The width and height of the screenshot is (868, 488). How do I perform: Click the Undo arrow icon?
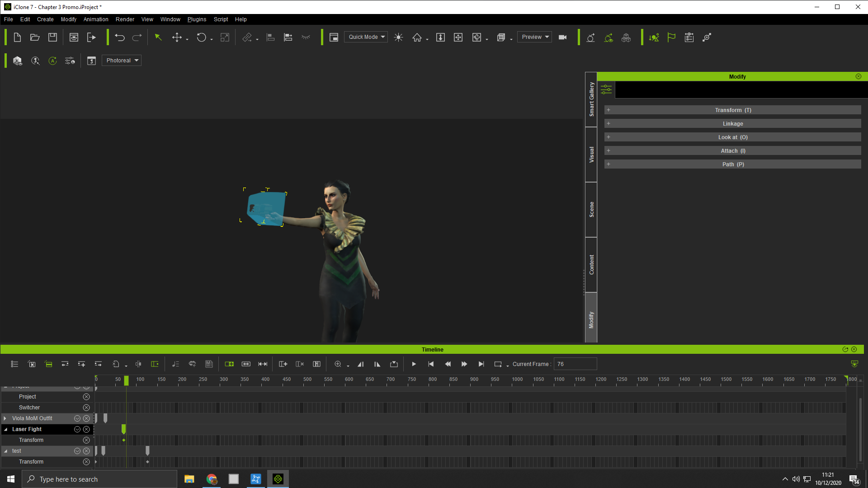point(119,38)
